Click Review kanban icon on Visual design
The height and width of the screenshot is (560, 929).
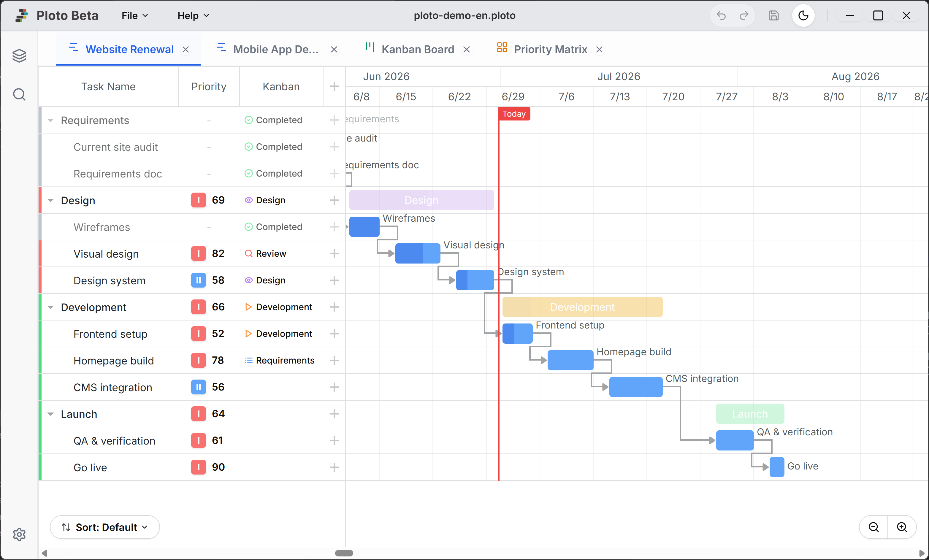click(x=248, y=253)
